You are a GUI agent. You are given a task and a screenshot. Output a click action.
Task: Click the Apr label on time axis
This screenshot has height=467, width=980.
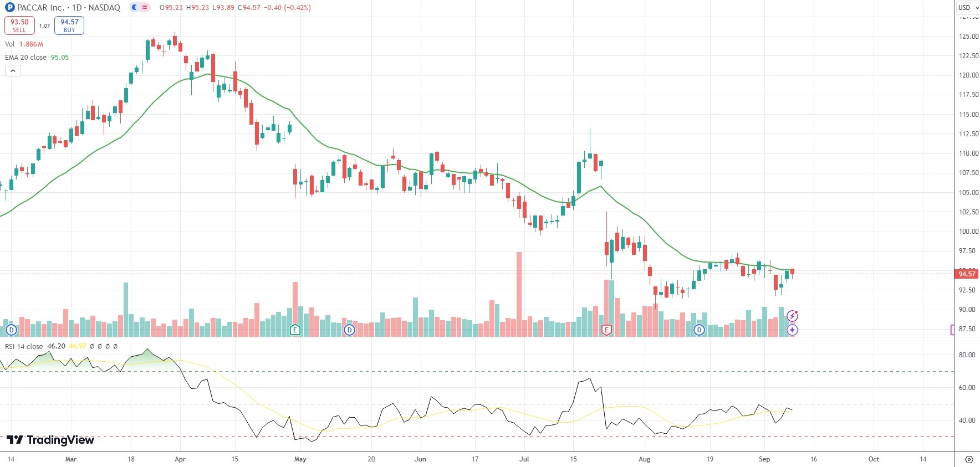[180, 459]
